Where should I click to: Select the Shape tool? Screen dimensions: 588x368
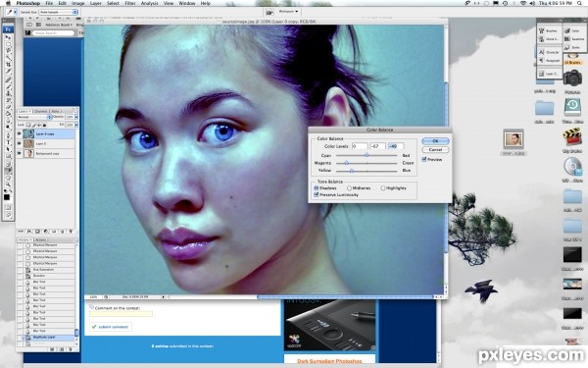[8, 156]
